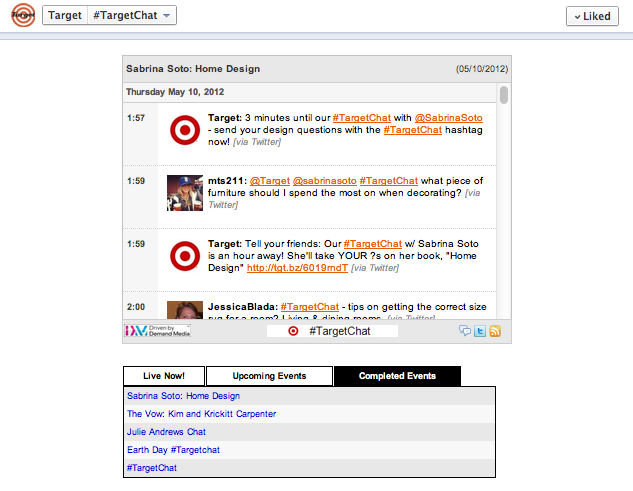Click #TargetChat hashtag in mts211's tweet
The width and height of the screenshot is (633, 491).
[x=389, y=181]
